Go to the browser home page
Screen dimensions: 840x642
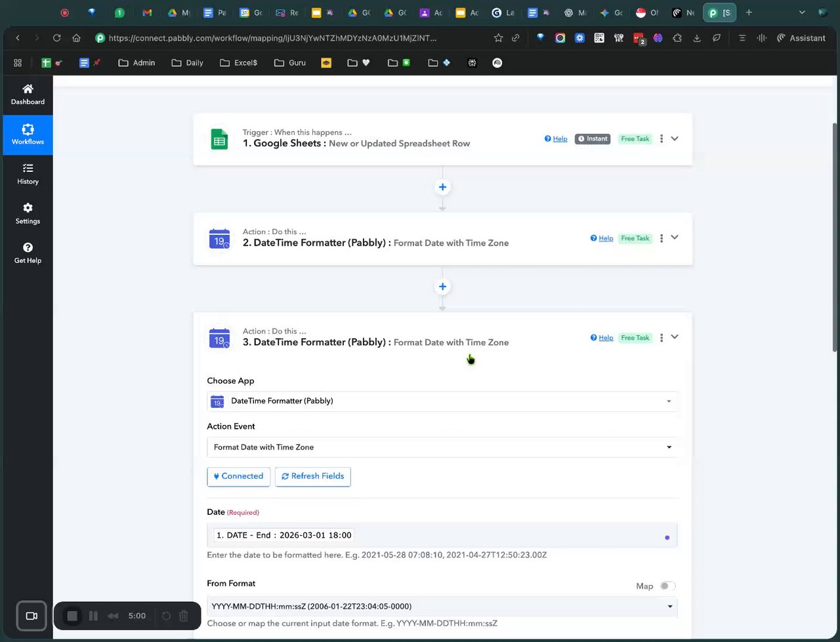(76, 38)
